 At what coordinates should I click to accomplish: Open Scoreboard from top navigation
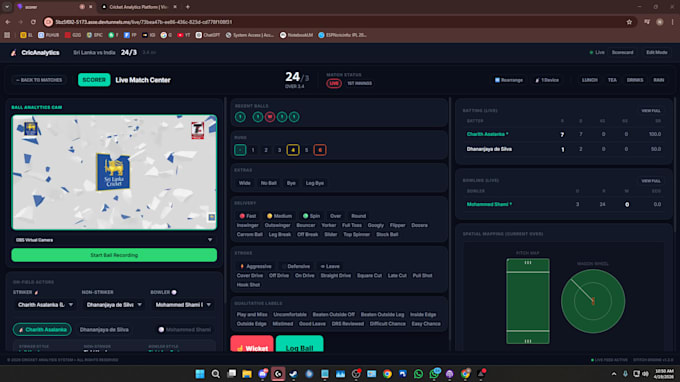[622, 52]
